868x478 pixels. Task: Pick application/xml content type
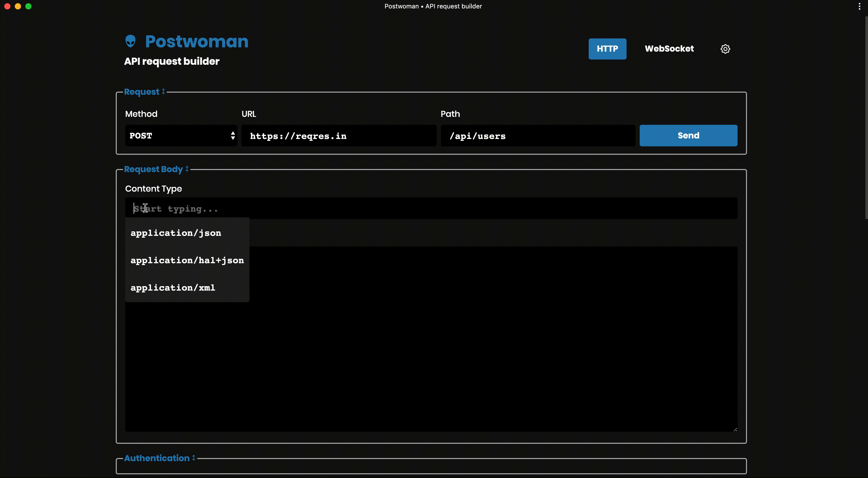173,287
